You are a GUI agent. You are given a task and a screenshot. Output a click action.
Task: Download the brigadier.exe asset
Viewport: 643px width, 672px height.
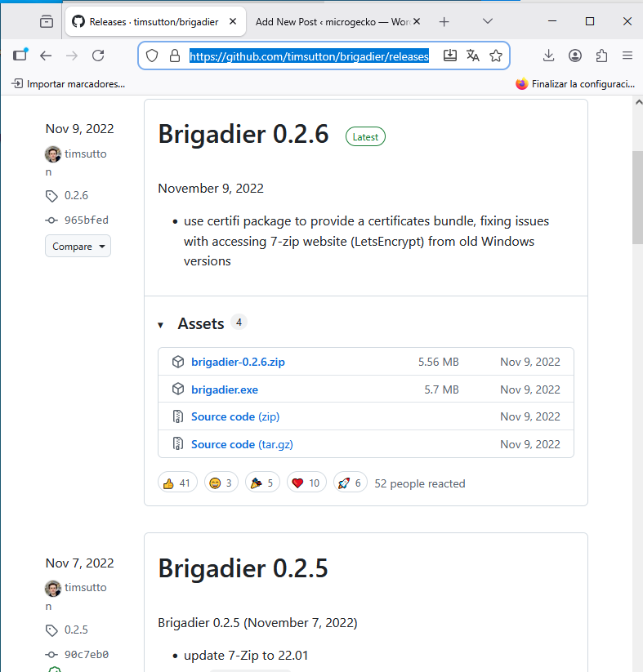[225, 389]
